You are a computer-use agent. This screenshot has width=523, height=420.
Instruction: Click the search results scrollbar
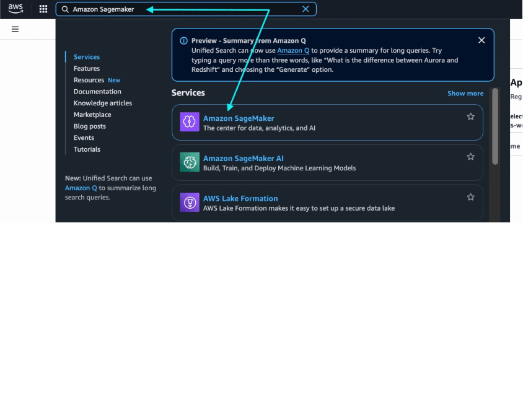(x=495, y=126)
